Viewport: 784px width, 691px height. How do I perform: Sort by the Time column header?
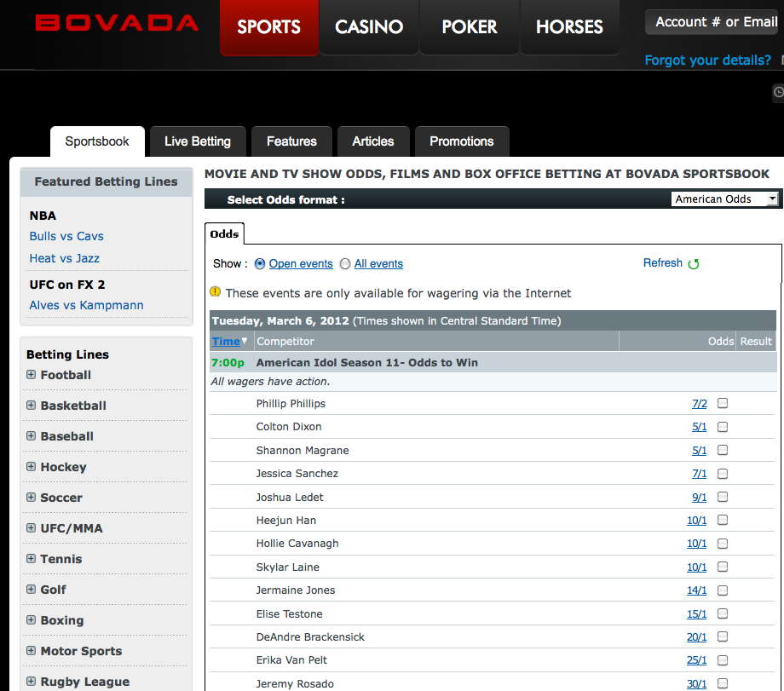226,341
